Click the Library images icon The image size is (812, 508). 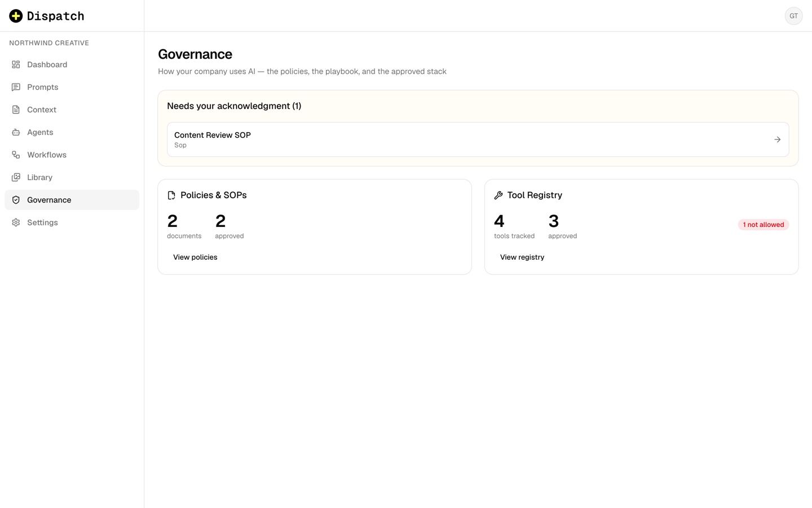pyautogui.click(x=16, y=177)
